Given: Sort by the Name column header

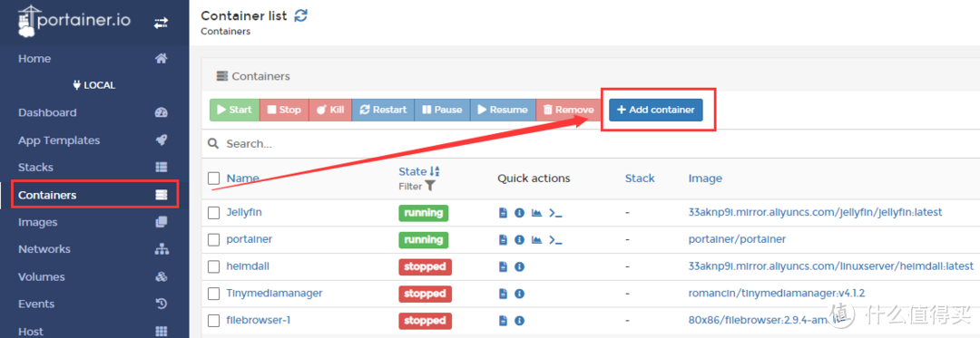Looking at the screenshot, I should click(x=242, y=179).
